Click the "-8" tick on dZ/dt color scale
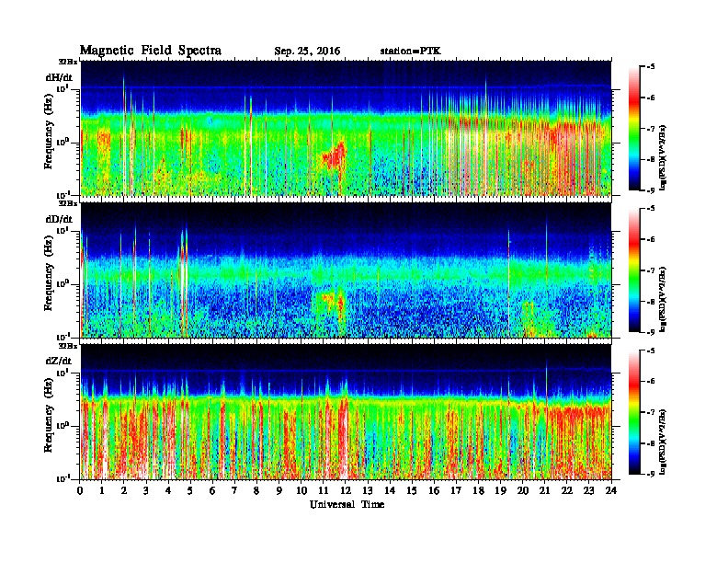Image resolution: width=728 pixels, height=563 pixels. pos(651,443)
